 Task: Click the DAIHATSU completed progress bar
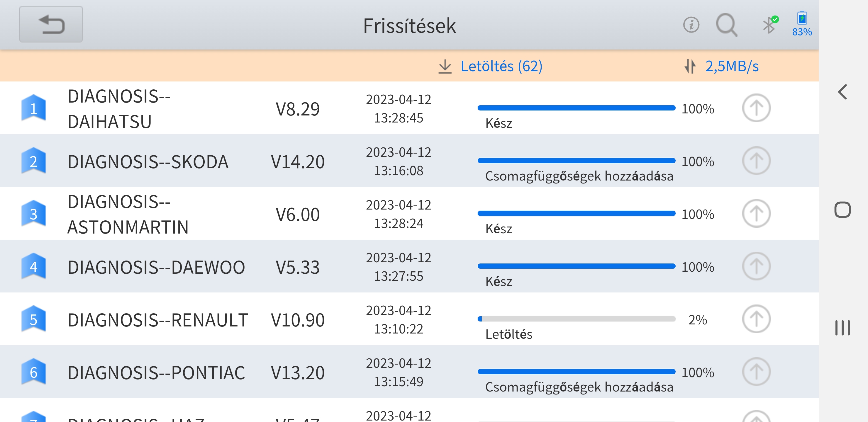[x=576, y=108]
